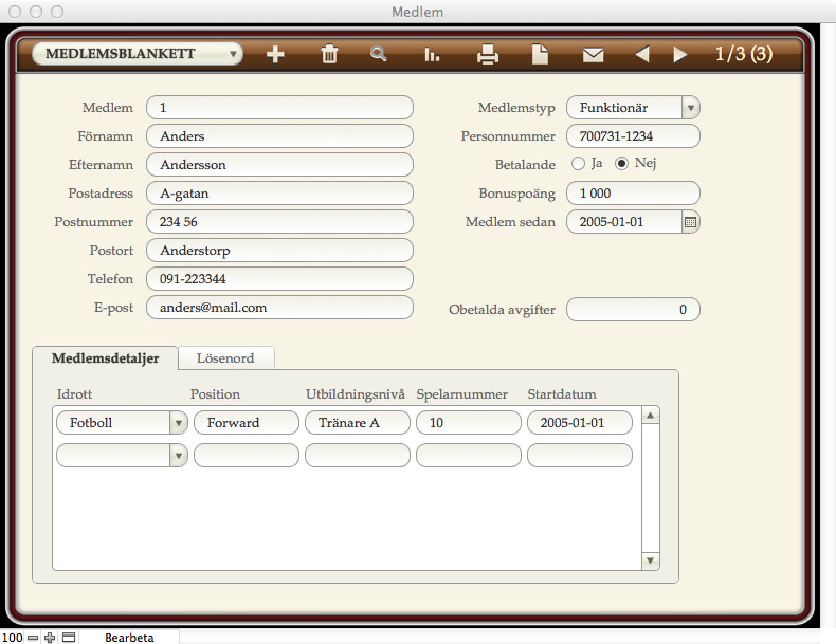836x644 pixels.
Task: Go to next record with right arrow
Action: pos(680,54)
